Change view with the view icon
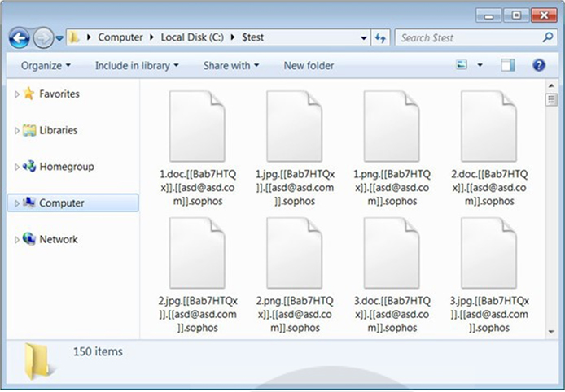 pos(462,65)
